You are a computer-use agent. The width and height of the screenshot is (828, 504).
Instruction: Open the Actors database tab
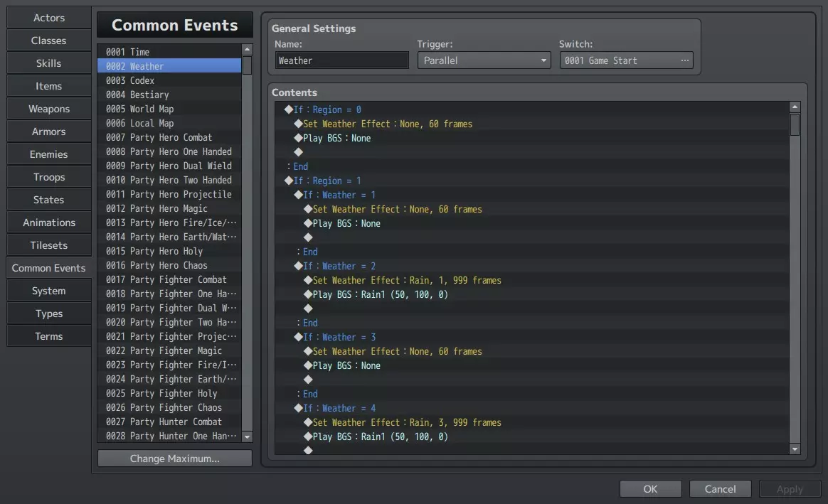[x=48, y=17]
